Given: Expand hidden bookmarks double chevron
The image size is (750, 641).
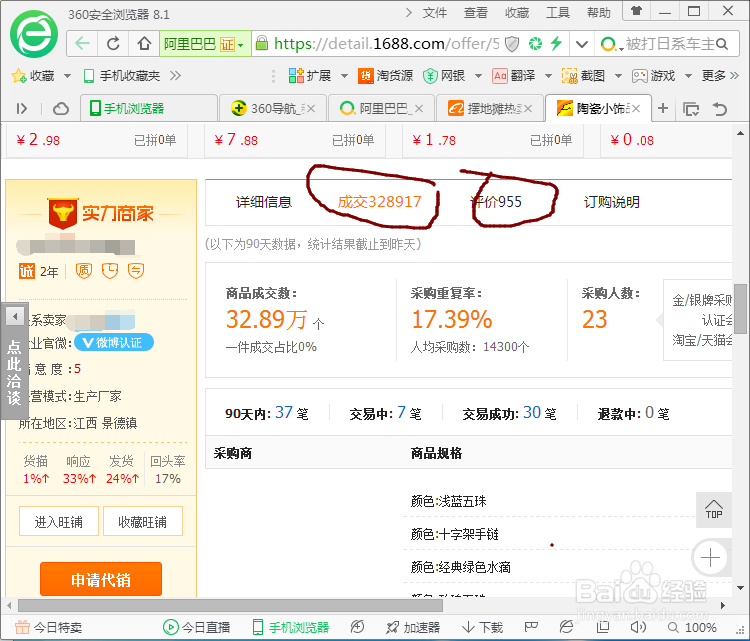Looking at the screenshot, I should pyautogui.click(x=175, y=76).
